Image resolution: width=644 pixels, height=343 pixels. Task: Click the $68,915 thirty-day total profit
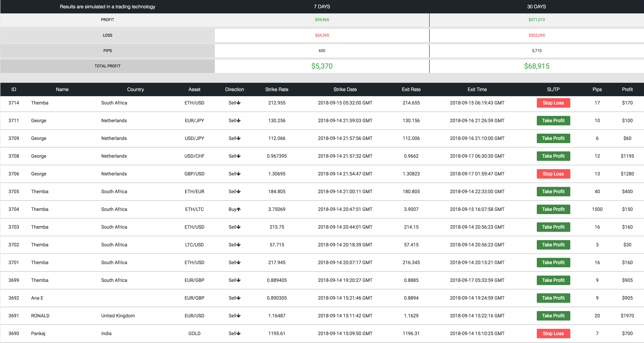coord(536,66)
